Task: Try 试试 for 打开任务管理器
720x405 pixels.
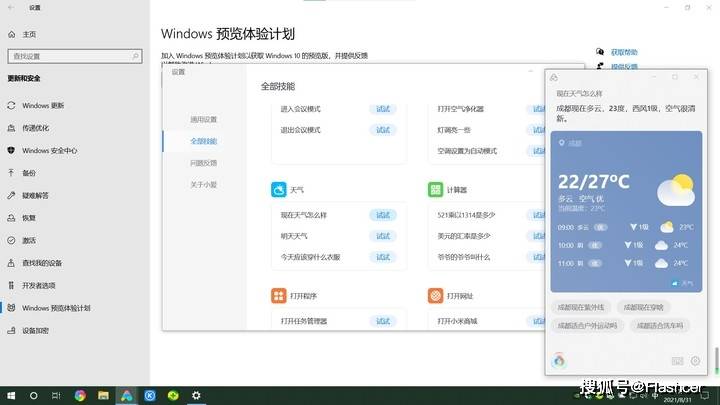Action: [383, 321]
